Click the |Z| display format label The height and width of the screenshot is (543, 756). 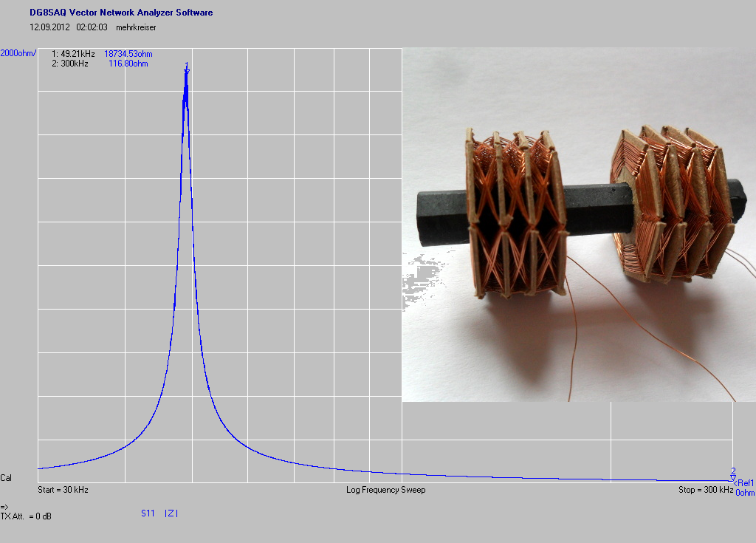(x=171, y=513)
